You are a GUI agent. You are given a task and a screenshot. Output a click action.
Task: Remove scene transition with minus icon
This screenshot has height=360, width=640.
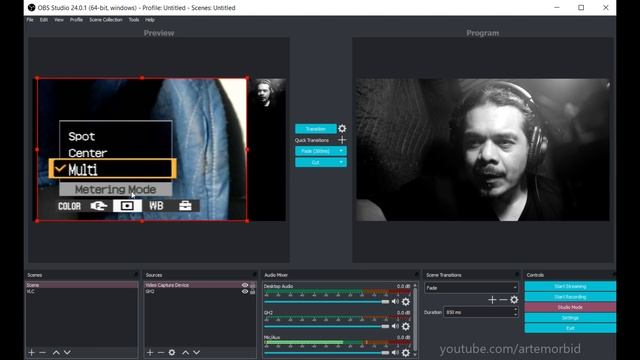click(x=503, y=300)
